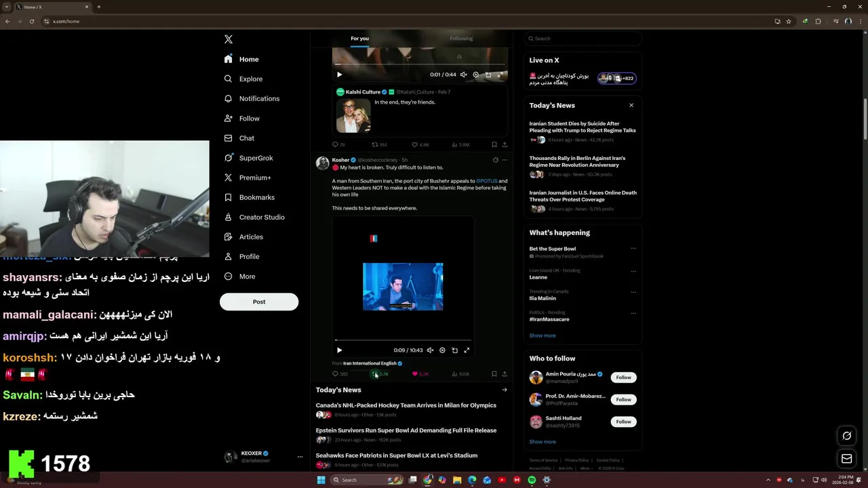This screenshot has height=488, width=868.
Task: Open the Follow section in the sidebar
Action: click(242, 118)
